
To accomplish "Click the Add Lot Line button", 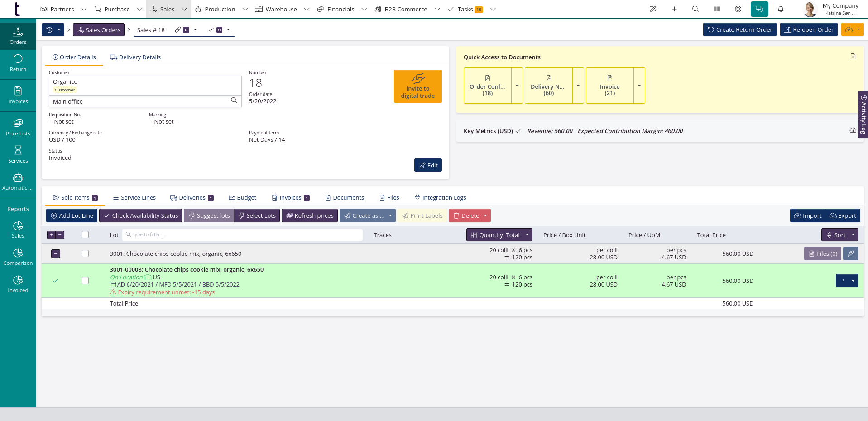I will [72, 215].
